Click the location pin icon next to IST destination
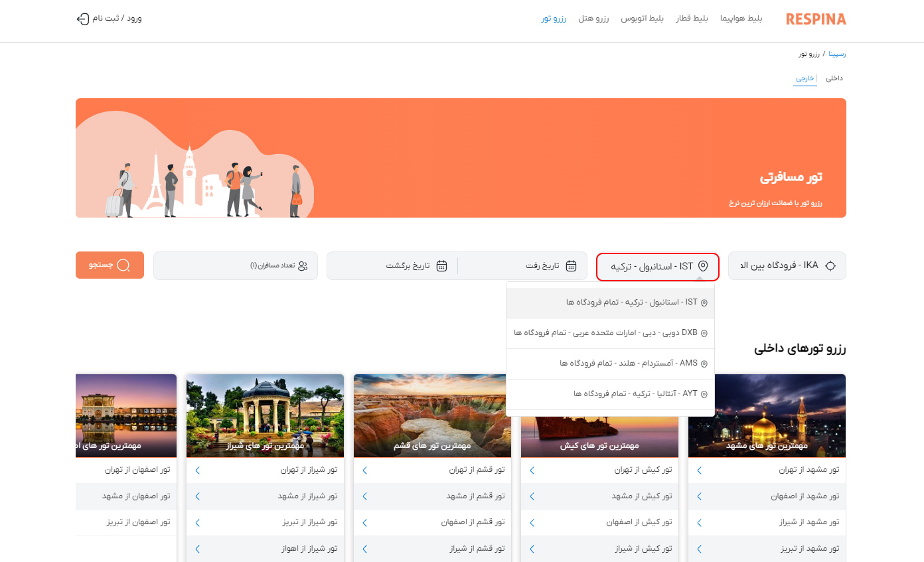 (x=704, y=267)
